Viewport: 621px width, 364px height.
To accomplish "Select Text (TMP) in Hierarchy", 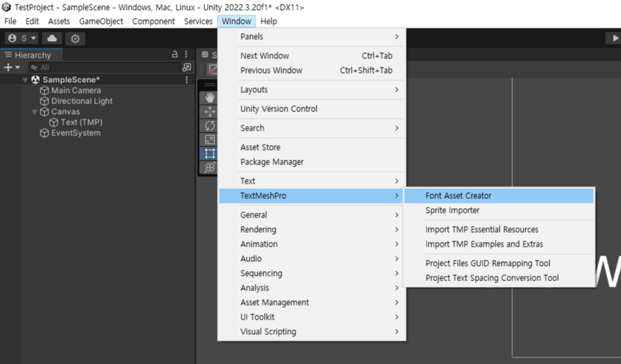I will pos(81,122).
